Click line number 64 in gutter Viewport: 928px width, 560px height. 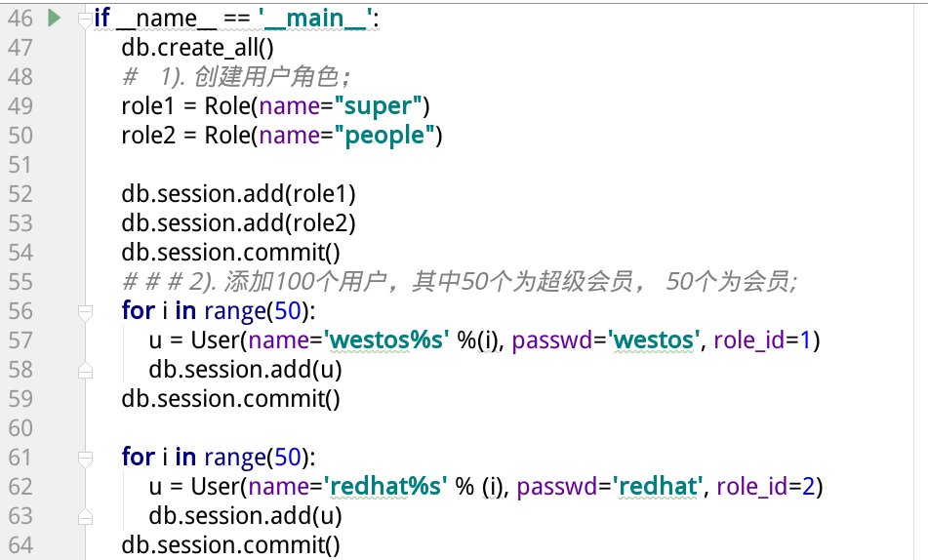[20, 545]
